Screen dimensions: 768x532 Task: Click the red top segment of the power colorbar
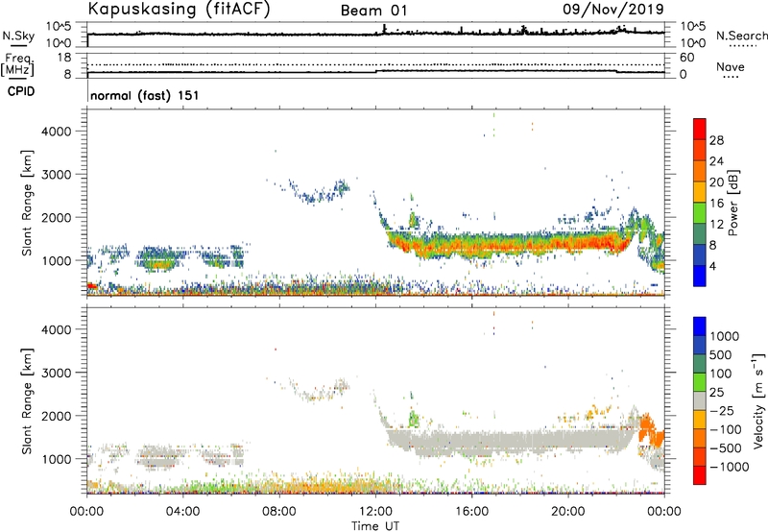(x=700, y=129)
